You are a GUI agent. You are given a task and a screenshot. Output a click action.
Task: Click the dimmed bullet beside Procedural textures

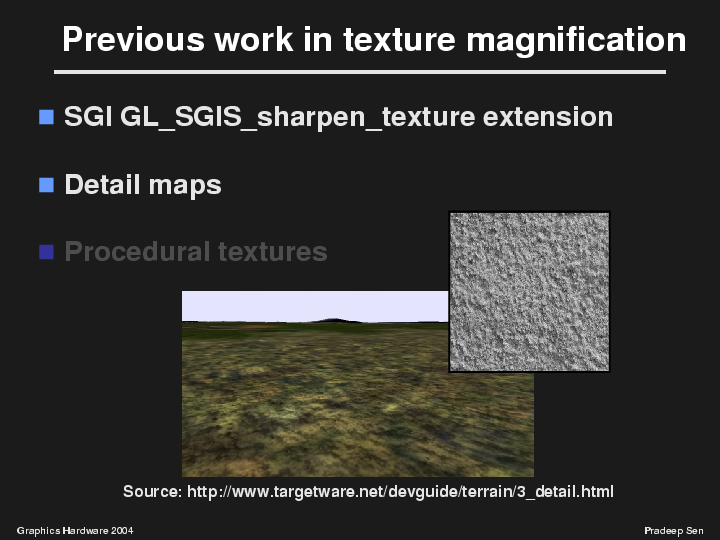(45, 252)
